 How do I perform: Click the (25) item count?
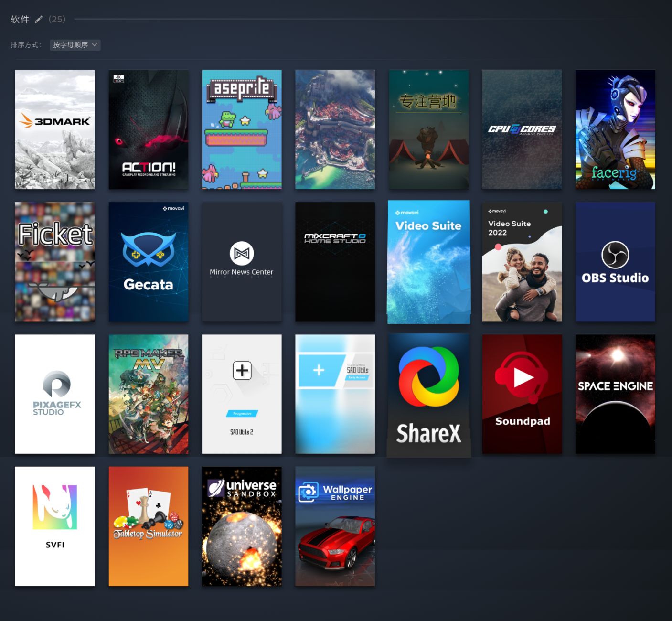click(x=57, y=20)
